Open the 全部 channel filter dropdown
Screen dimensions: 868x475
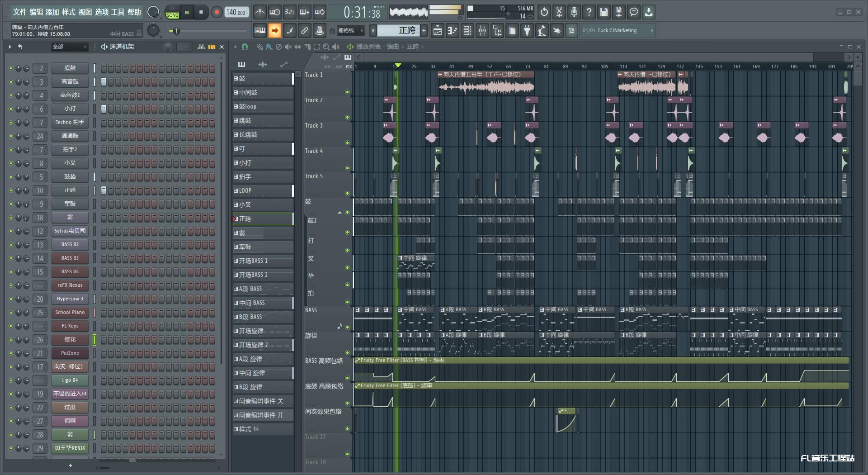click(69, 47)
